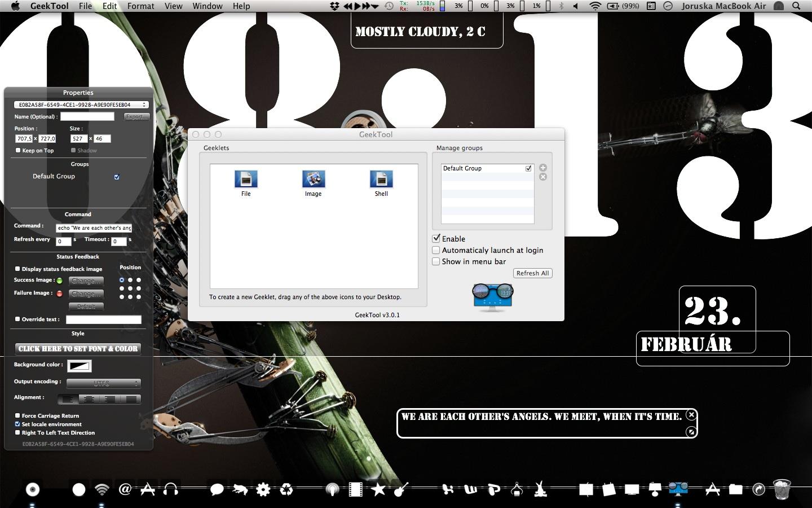
Task: Open the geeklet ID dropdown in Properties
Action: click(x=81, y=104)
